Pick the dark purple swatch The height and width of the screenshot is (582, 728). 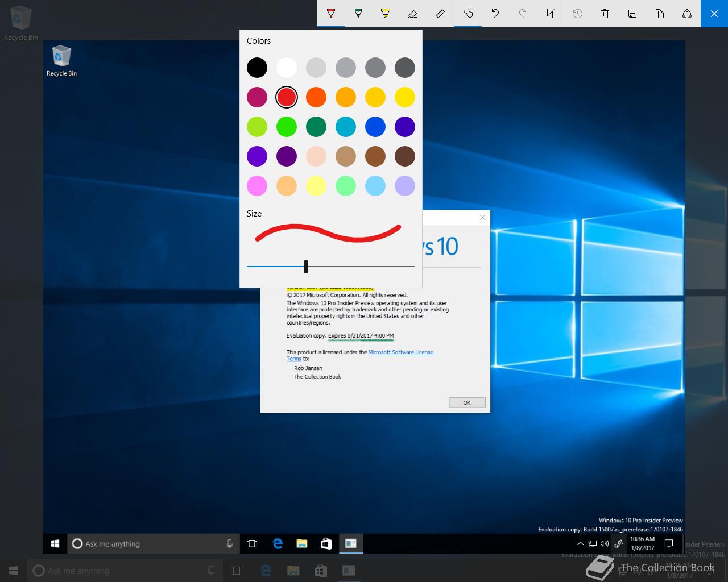coord(287,156)
